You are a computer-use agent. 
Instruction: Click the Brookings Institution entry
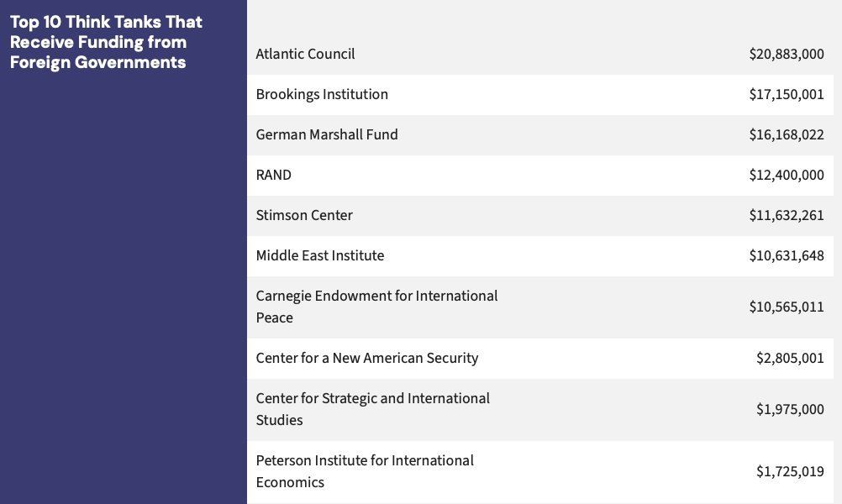pos(322,94)
